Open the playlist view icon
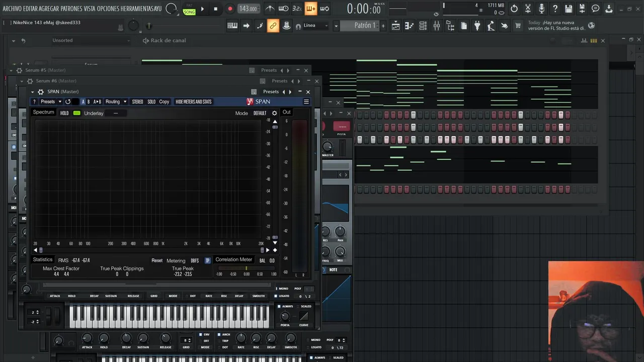 click(x=396, y=26)
